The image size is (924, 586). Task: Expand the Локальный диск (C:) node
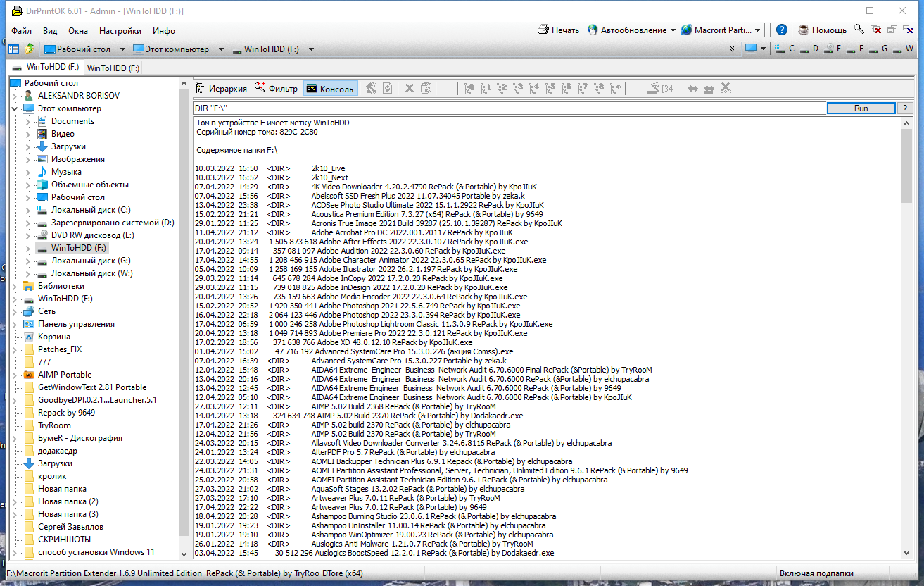click(x=27, y=210)
